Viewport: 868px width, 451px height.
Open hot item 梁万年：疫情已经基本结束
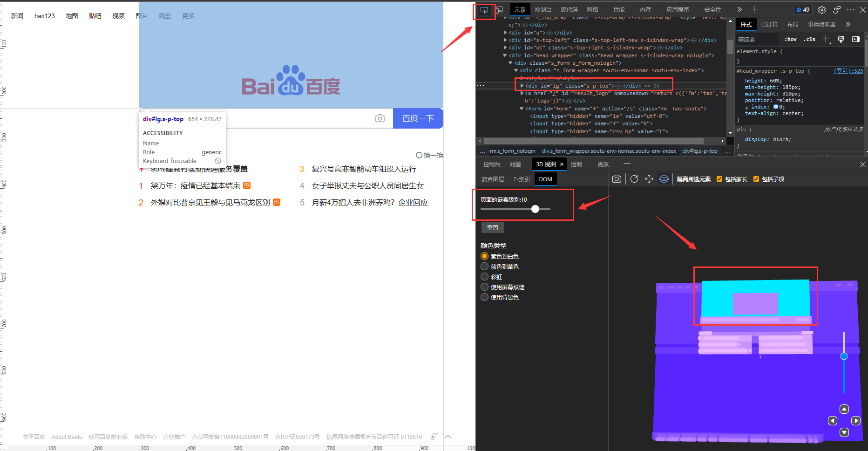tap(196, 185)
